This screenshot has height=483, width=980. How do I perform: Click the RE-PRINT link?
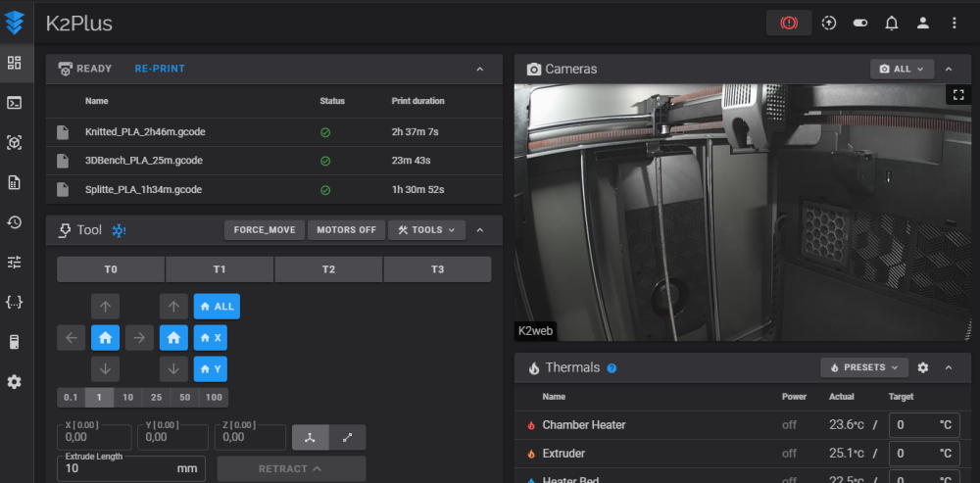click(x=160, y=69)
